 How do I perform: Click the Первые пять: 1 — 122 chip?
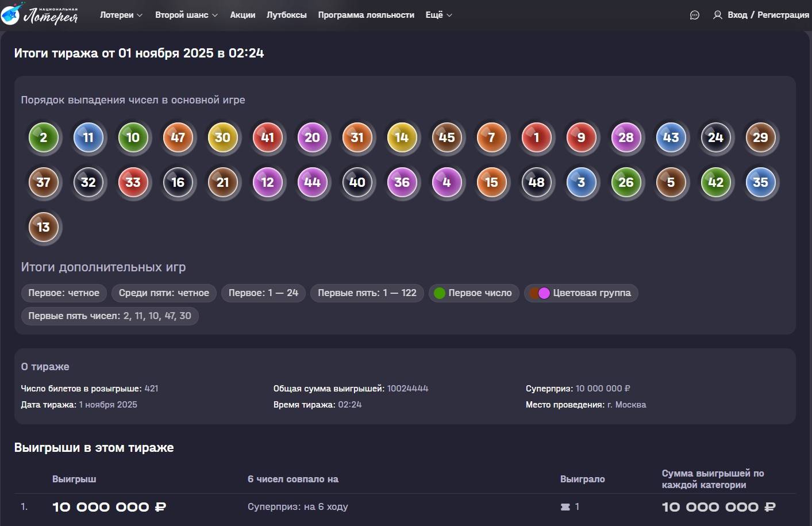(367, 293)
